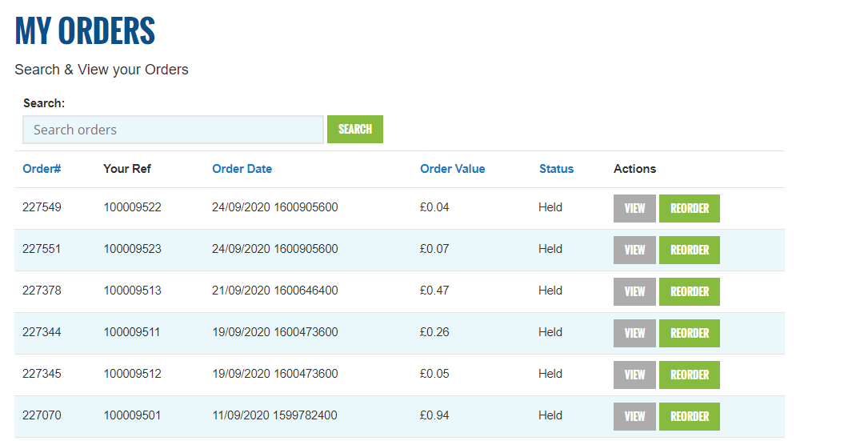Select order number 227070 text
Screen dimensions: 868x441
click(x=42, y=415)
